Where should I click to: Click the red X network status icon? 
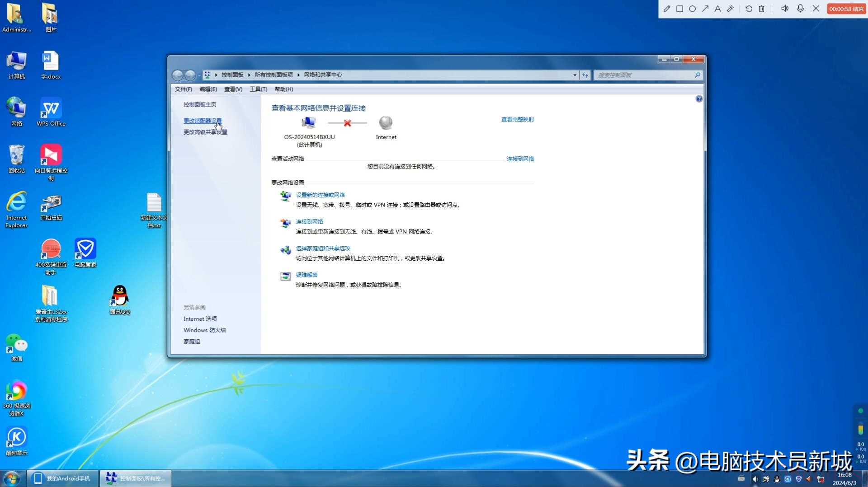(x=347, y=123)
